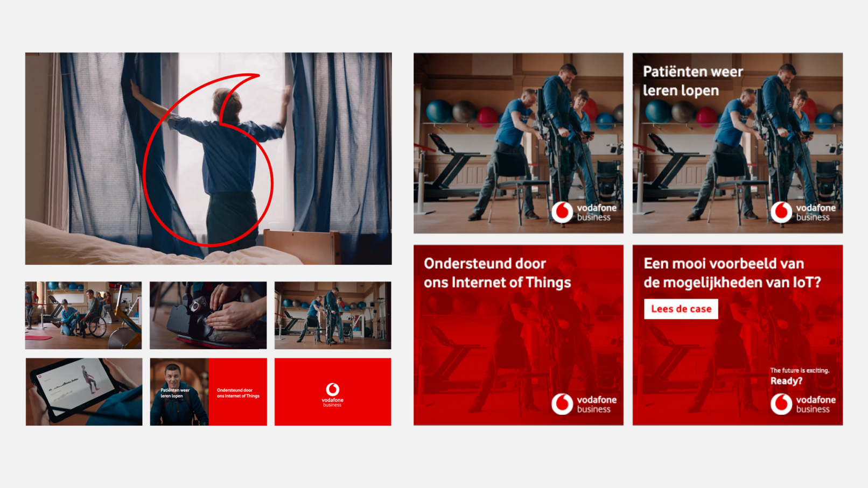Select small thumbnail of man walking in exoskeleton
The width and height of the screenshot is (868, 488).
[x=333, y=315]
